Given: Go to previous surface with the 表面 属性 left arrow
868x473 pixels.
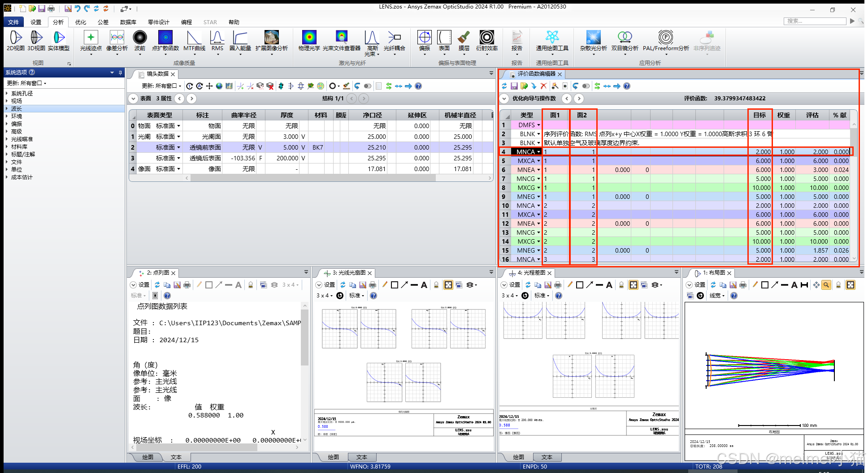Looking at the screenshot, I should point(179,99).
